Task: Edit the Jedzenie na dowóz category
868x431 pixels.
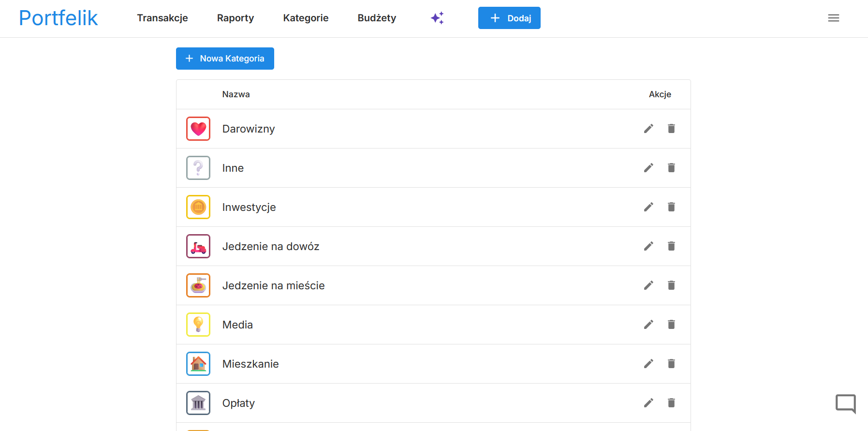Action: (648, 246)
